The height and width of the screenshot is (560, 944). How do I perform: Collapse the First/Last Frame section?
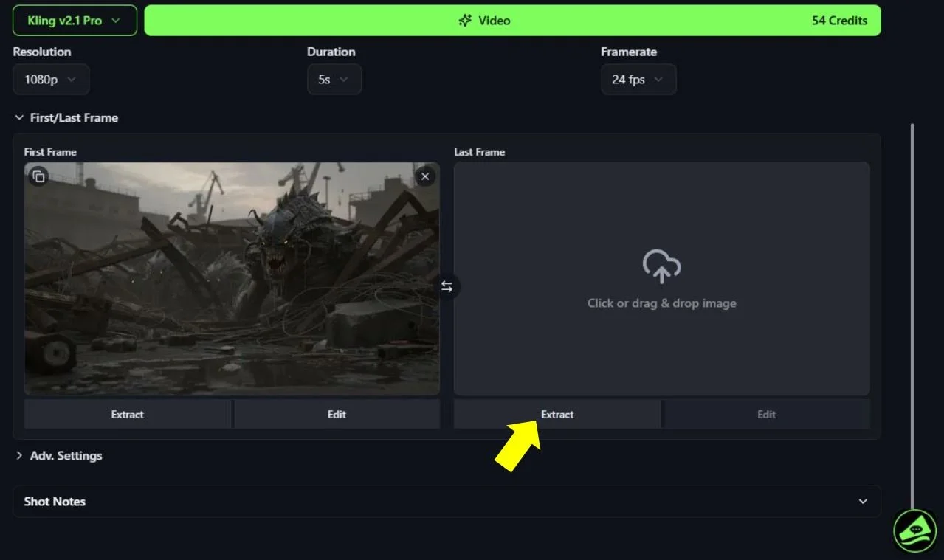point(66,117)
